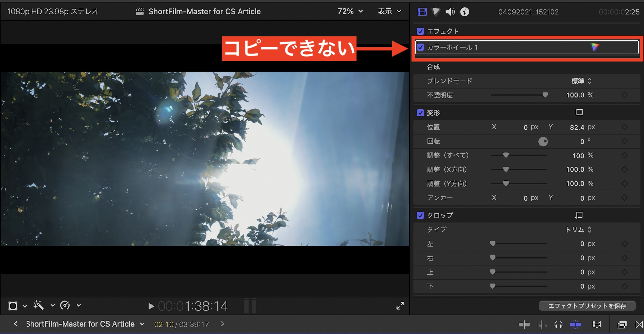Click the 位置 Y value field 82.4
Image resolution: width=644 pixels, height=334 pixels.
577,127
